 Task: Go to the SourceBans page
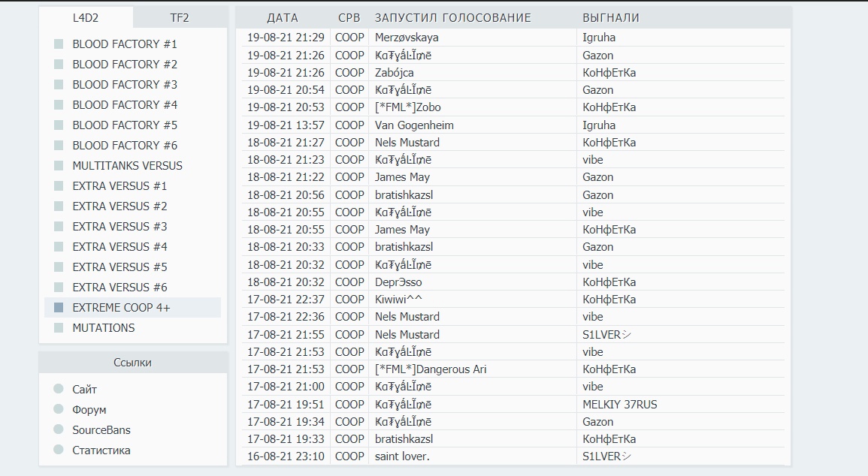click(101, 430)
